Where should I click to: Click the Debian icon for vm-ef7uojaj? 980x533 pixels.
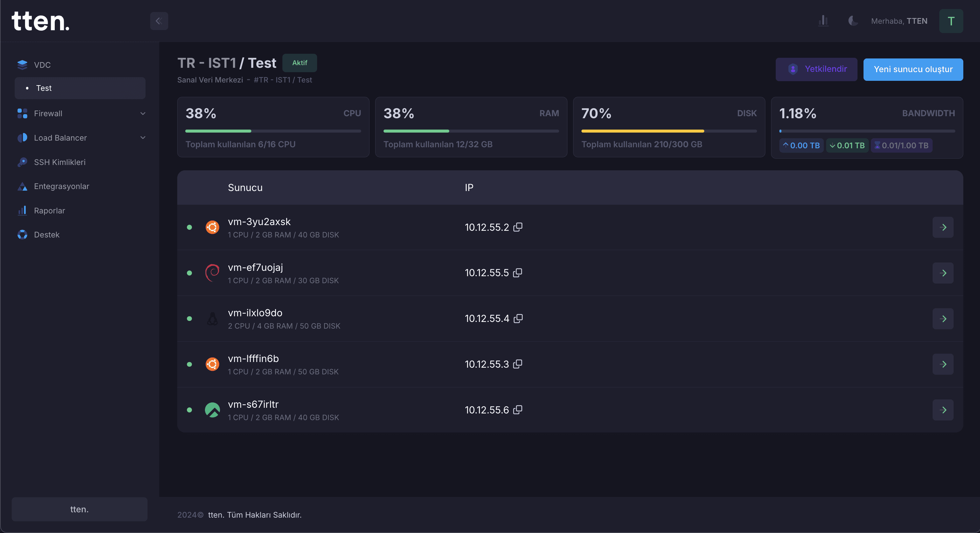pos(212,273)
